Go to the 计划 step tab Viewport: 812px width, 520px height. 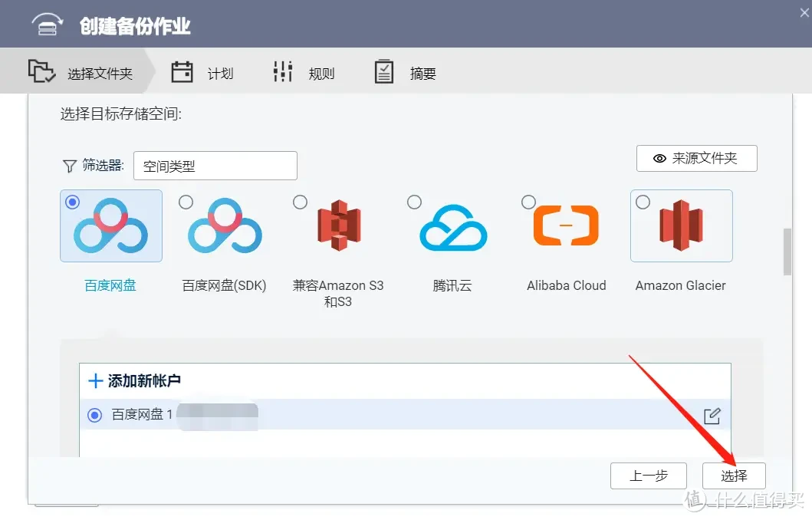tap(203, 73)
